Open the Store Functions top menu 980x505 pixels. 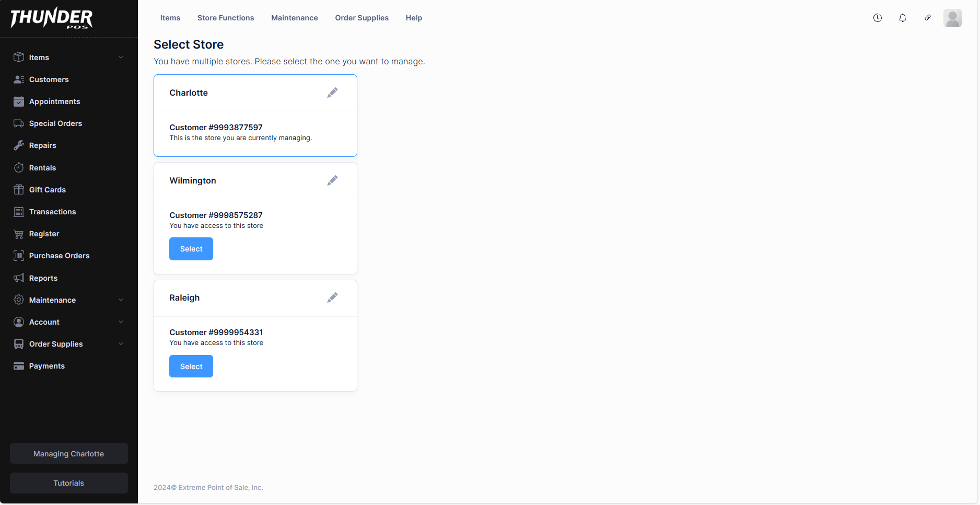[225, 18]
